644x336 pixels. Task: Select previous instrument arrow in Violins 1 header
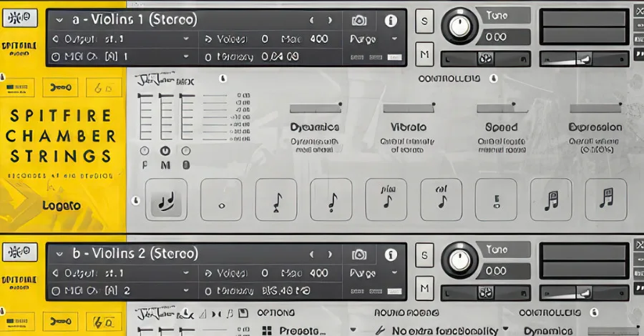click(312, 20)
